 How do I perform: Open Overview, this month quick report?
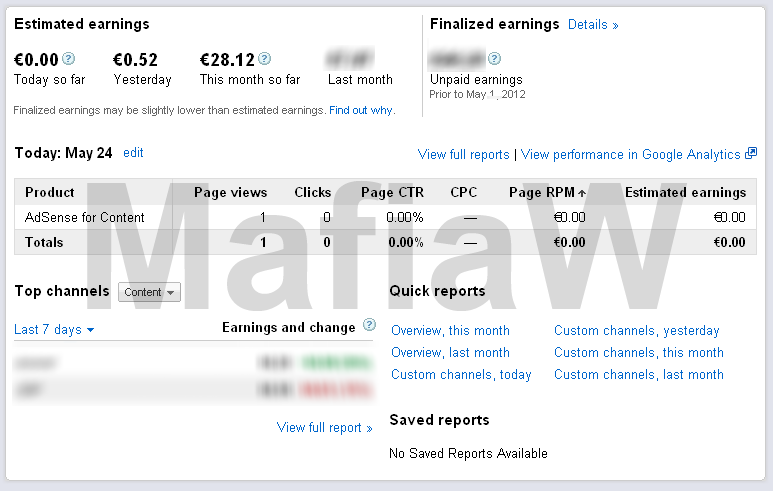pyautogui.click(x=450, y=331)
